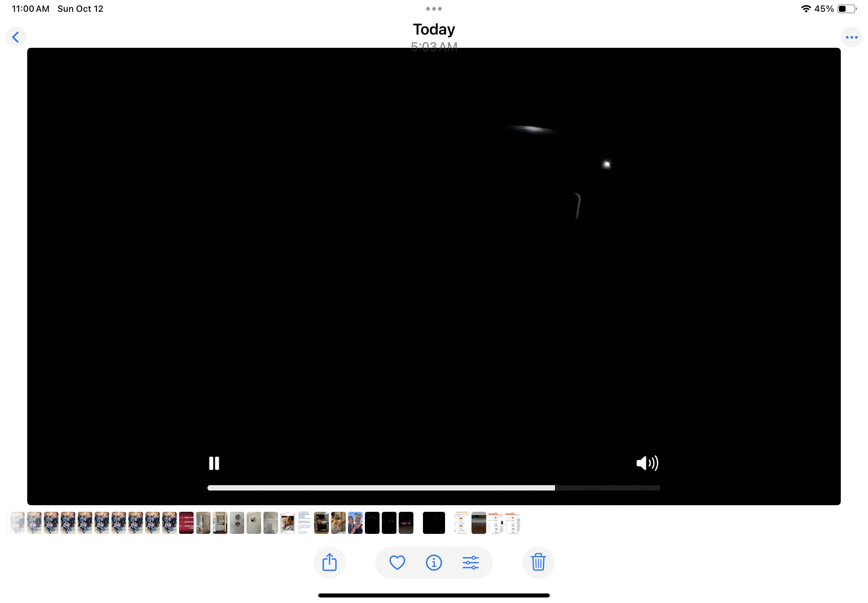Image resolution: width=868 pixels, height=603 pixels.
Task: Seek on the video progress bar
Action: click(x=434, y=488)
